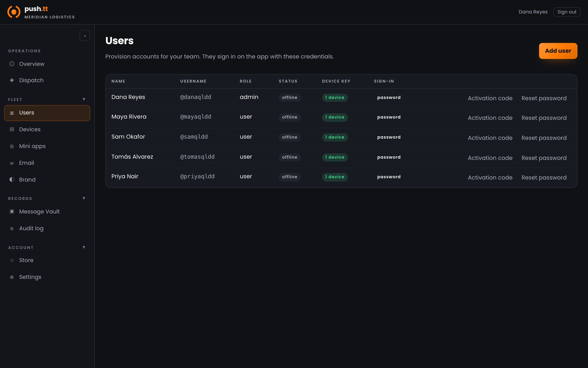Click the name Tomás Alvarez in table
Screen dimensions: 588x368
(x=132, y=156)
